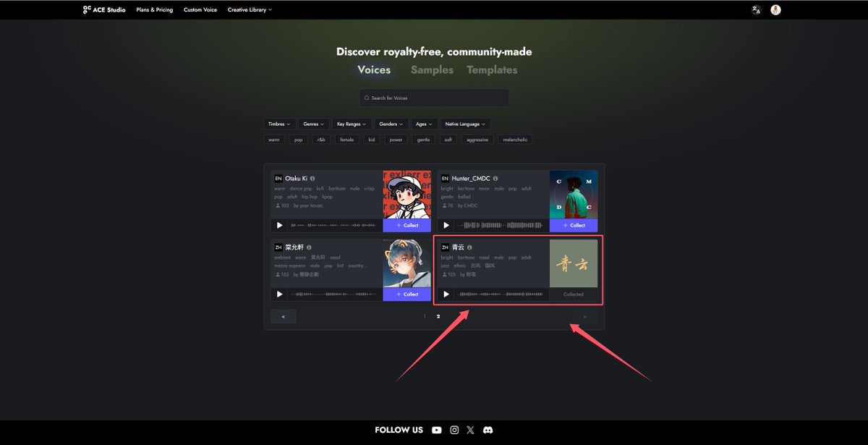
Task: Go to page 1 of results
Action: [x=425, y=316]
